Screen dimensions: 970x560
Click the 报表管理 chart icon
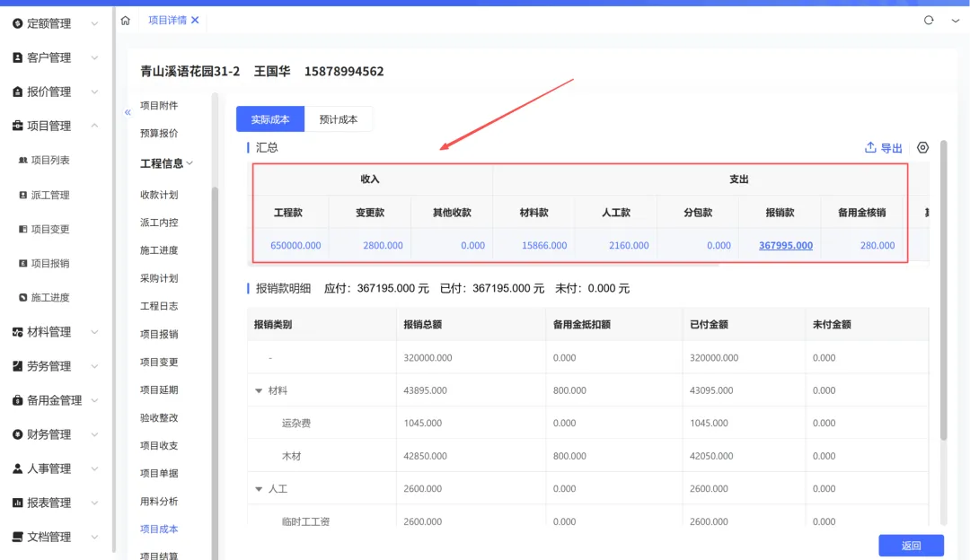click(17, 503)
